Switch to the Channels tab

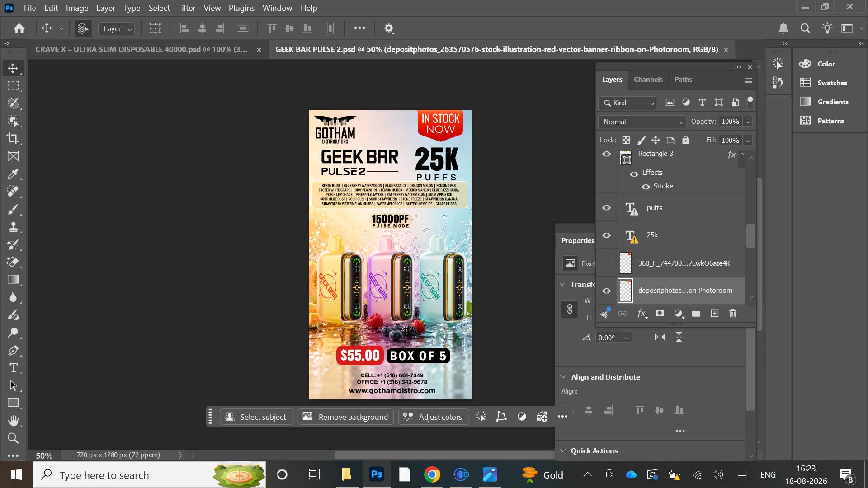pos(648,80)
